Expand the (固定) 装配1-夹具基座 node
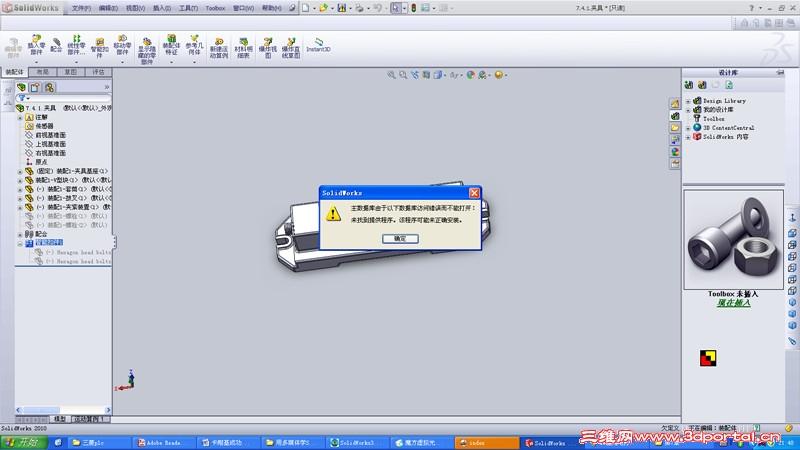 [x=20, y=171]
